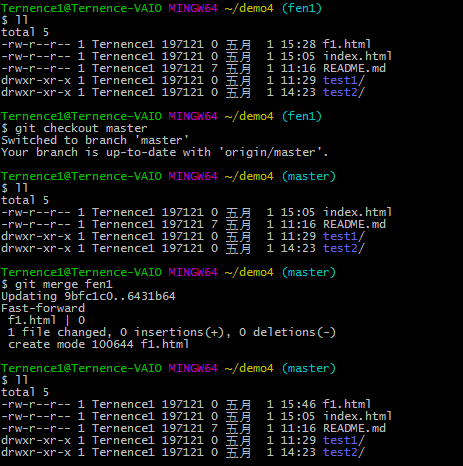463x466 pixels.
Task: Click the '(fen1)' branch label in first prompt
Action: [302, 8]
